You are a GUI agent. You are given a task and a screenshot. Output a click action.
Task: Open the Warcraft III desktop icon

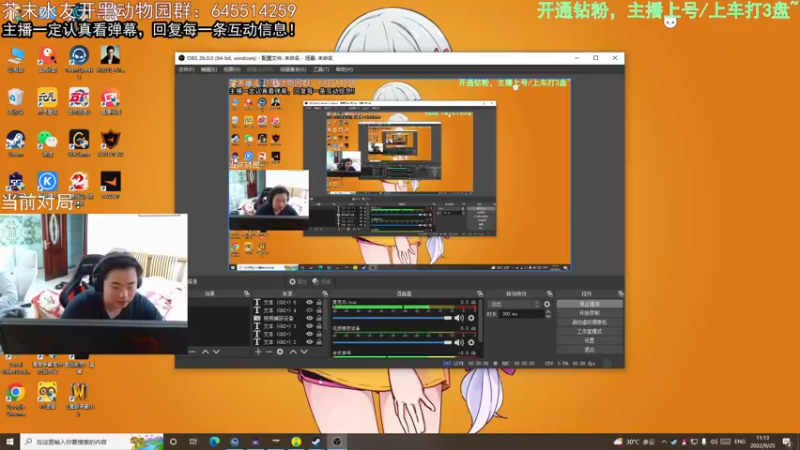[x=79, y=399]
